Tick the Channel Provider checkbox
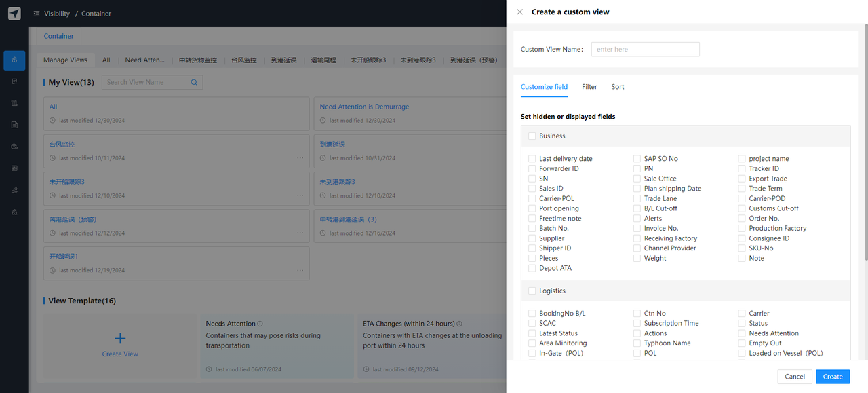The image size is (868, 393). (x=637, y=248)
